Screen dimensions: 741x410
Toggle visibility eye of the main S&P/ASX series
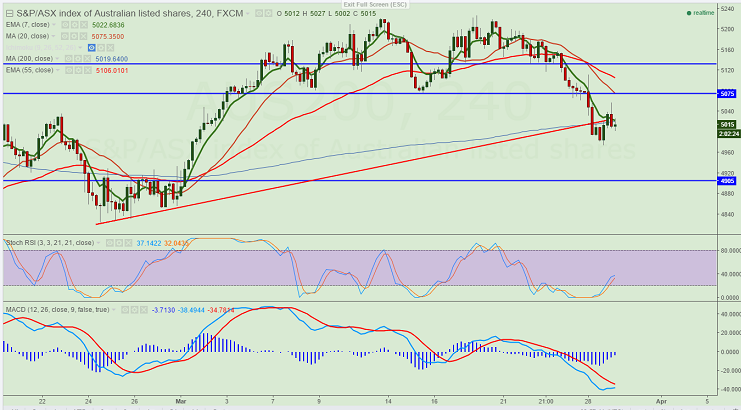click(259, 14)
